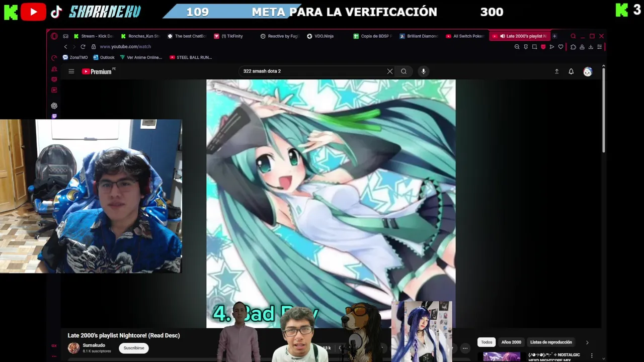Run search with magnifier button
Screen dimensions: 644x362
pyautogui.click(x=404, y=71)
